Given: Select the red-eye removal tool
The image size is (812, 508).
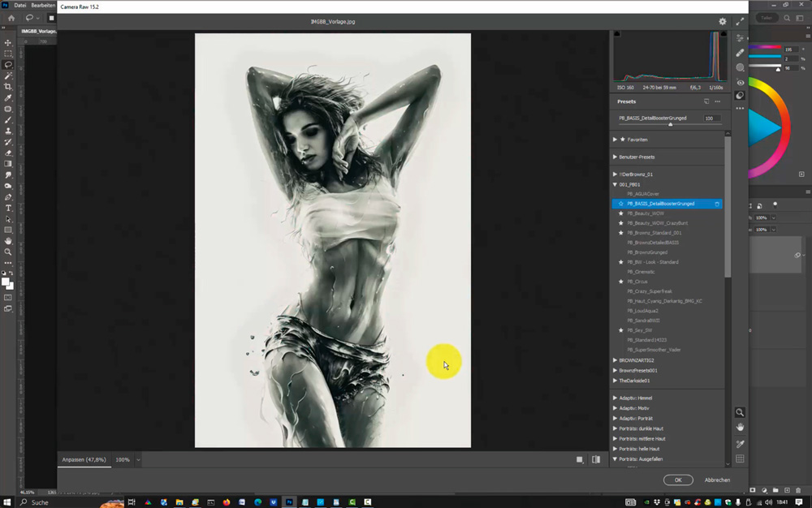Looking at the screenshot, I should pyautogui.click(x=740, y=82).
